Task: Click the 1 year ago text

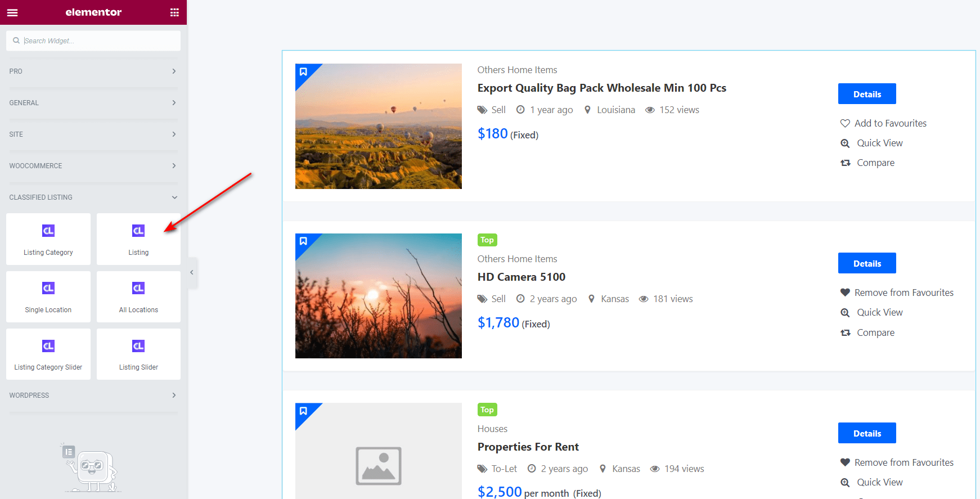Action: coord(551,110)
